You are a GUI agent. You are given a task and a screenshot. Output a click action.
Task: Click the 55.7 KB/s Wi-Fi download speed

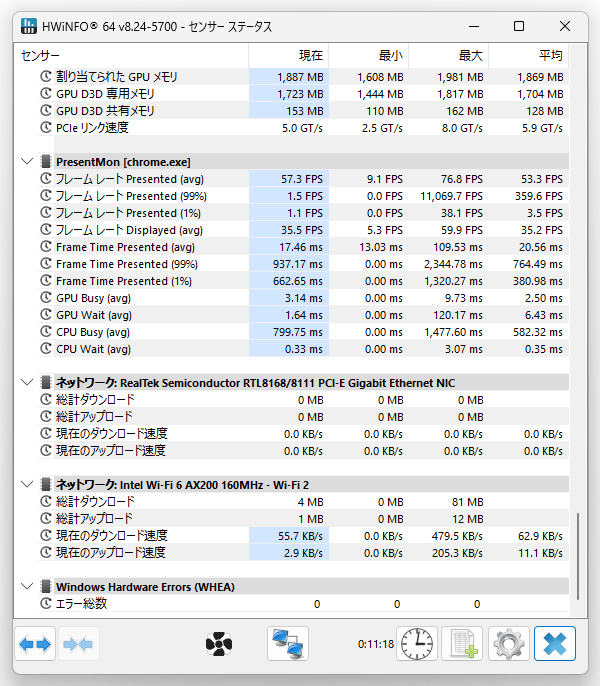[x=300, y=536]
